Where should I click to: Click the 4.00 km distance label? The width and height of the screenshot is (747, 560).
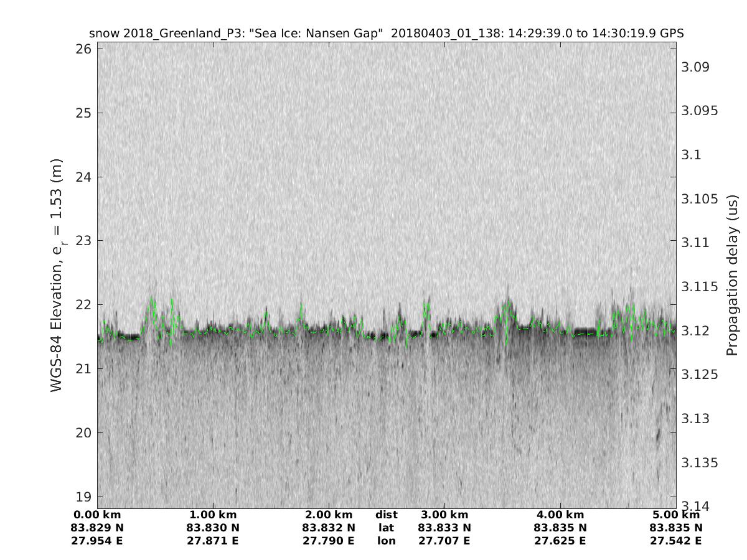[x=560, y=515]
